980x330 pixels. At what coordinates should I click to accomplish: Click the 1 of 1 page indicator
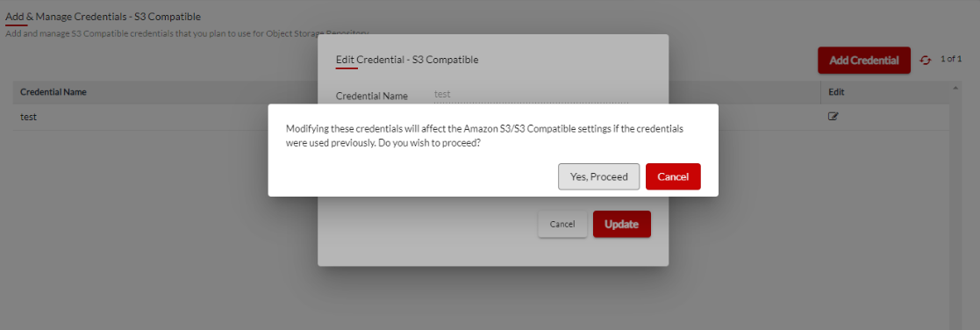[951, 60]
